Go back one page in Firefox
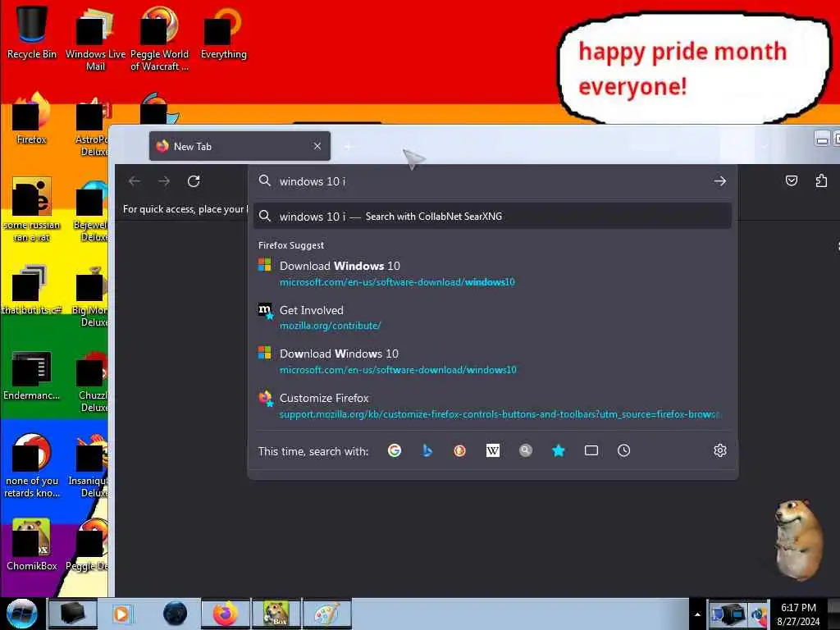The image size is (840, 630). point(135,181)
